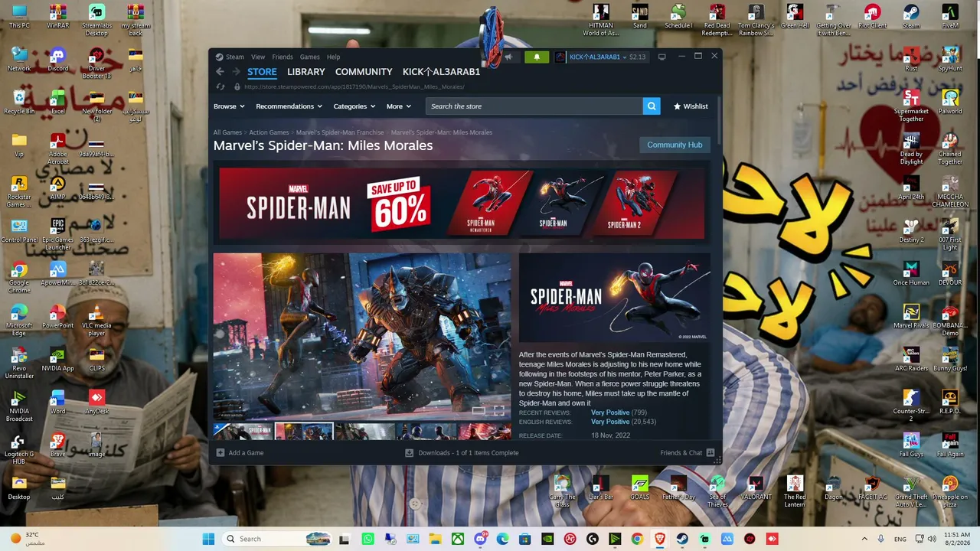Image resolution: width=980 pixels, height=551 pixels.
Task: Open the Steam menu
Action: [x=235, y=57]
